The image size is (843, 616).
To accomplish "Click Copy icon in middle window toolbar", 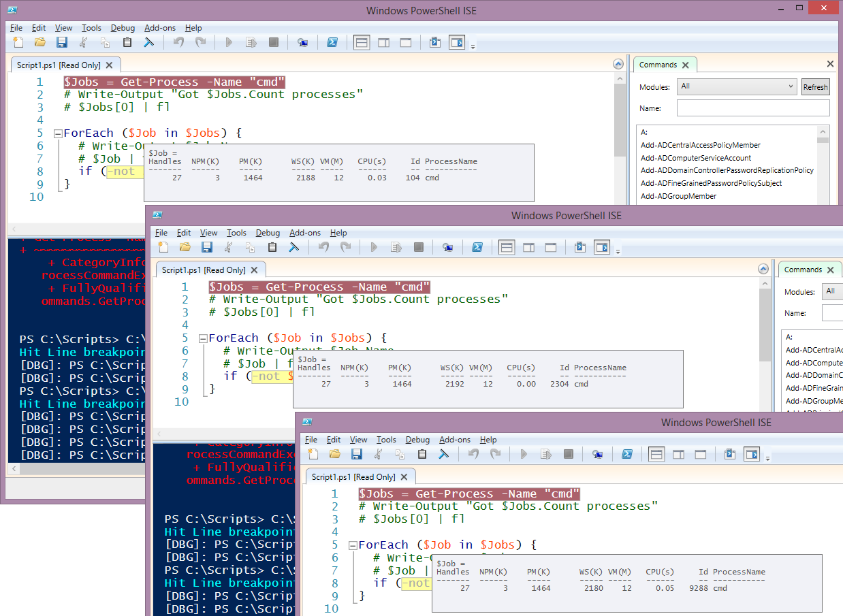I will [251, 247].
